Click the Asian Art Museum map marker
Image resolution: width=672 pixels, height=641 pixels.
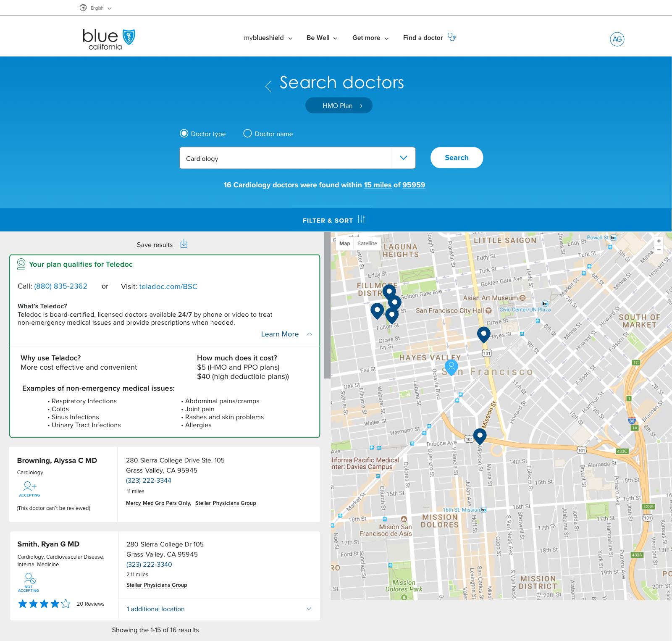(522, 298)
